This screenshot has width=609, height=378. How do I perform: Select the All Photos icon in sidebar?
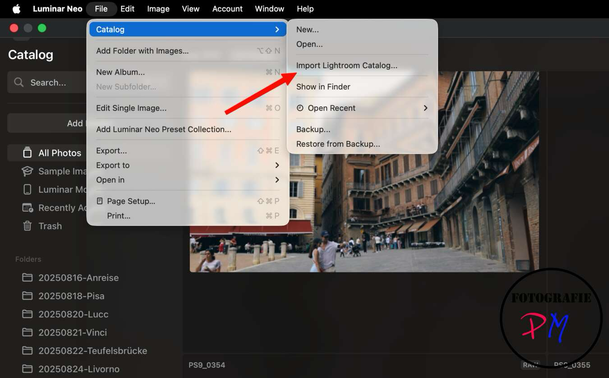(27, 153)
